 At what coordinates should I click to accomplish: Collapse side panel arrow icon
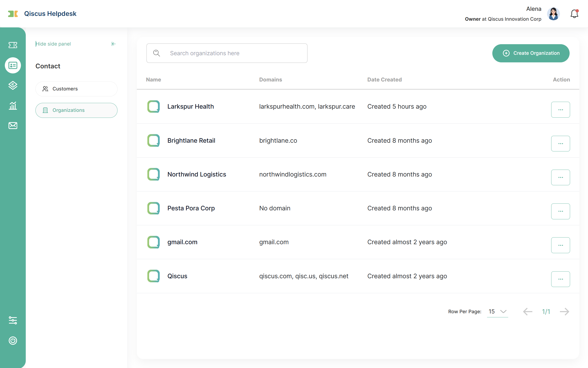coord(114,44)
